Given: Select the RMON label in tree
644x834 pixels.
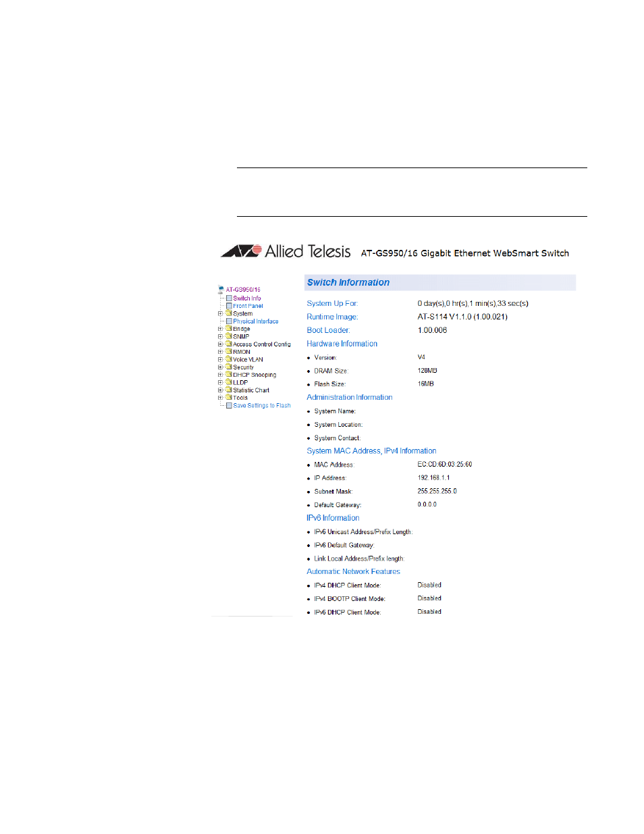Looking at the screenshot, I should [x=242, y=352].
